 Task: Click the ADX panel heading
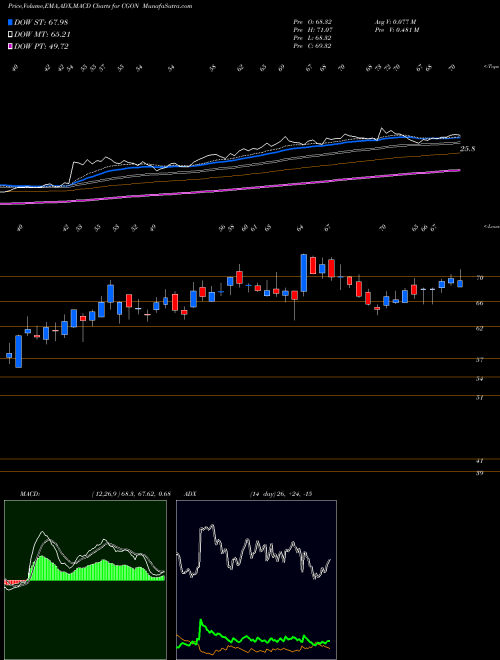(191, 494)
